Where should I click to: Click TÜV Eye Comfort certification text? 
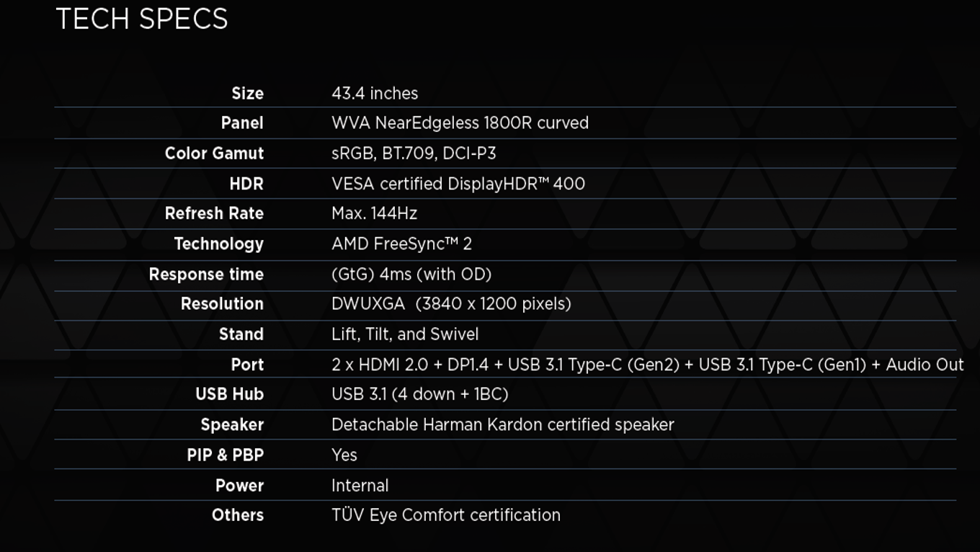(x=446, y=515)
